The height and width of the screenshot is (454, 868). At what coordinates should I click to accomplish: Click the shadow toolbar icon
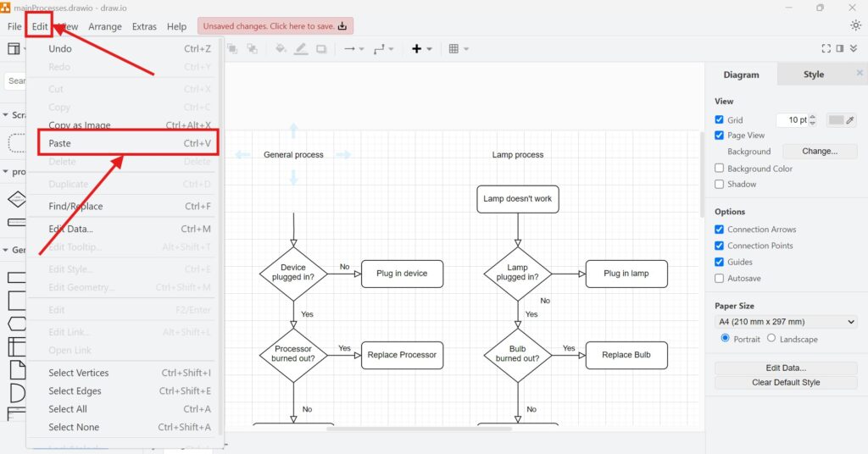tap(321, 49)
